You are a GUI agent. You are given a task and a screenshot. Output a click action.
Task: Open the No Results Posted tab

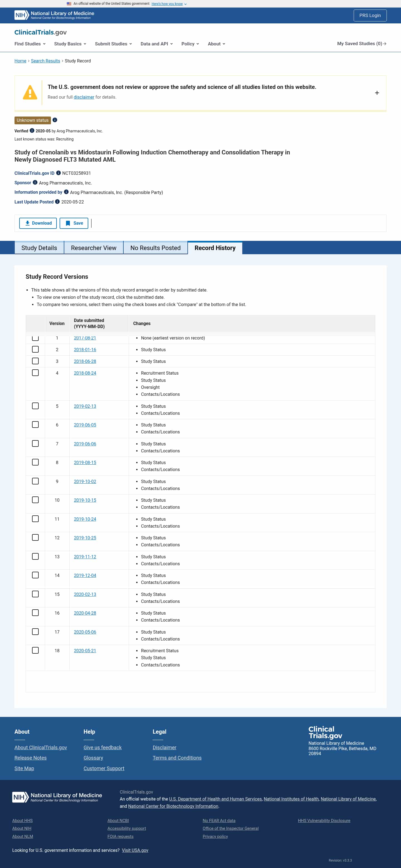[156, 248]
